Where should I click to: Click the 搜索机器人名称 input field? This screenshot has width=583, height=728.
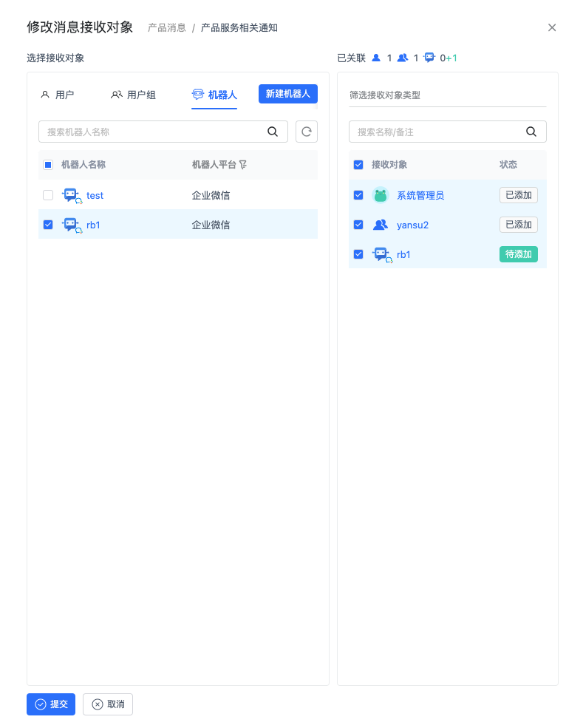pyautogui.click(x=151, y=132)
